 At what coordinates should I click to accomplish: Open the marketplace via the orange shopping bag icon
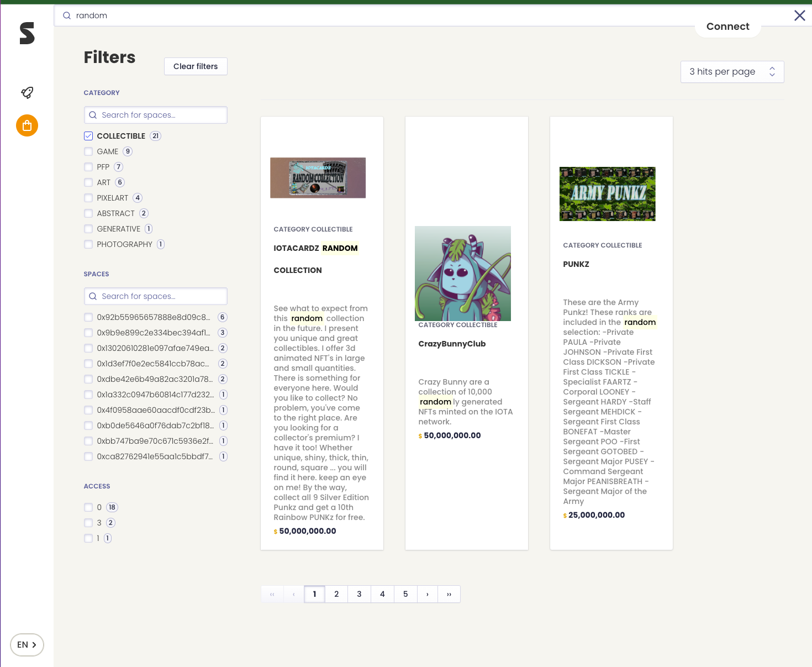click(x=27, y=125)
